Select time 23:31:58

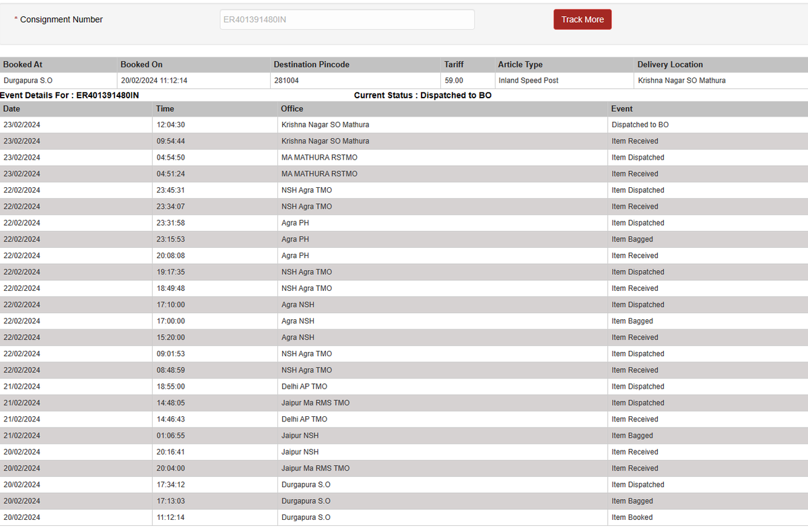pyautogui.click(x=170, y=223)
